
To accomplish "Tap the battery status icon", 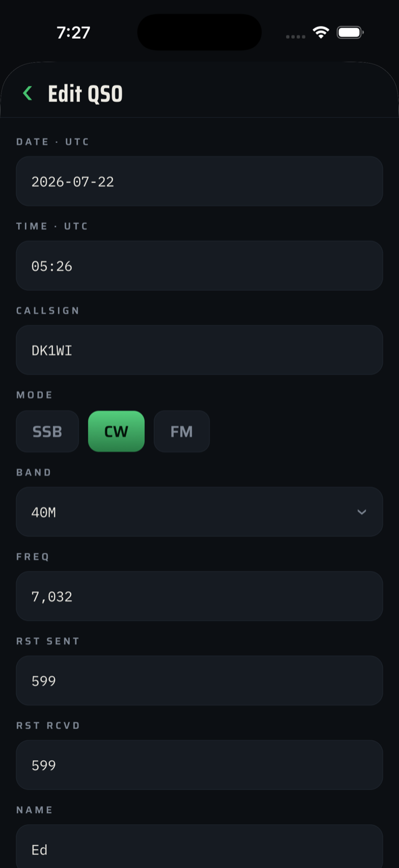I will [x=350, y=32].
